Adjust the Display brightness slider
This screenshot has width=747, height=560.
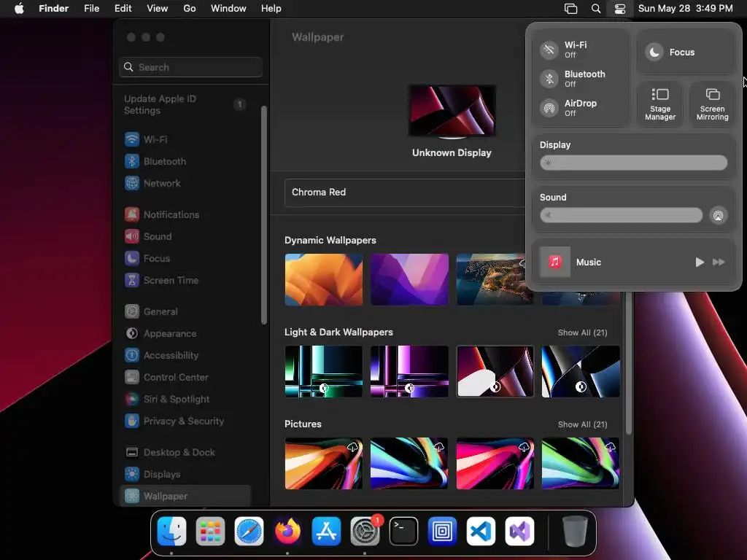click(x=633, y=163)
